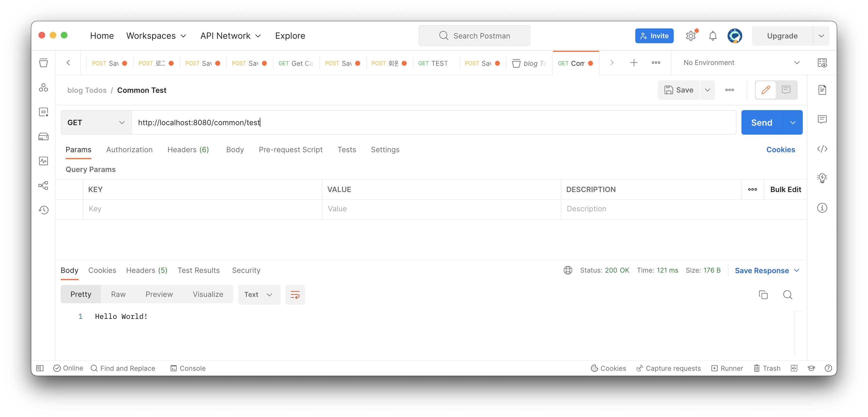Image resolution: width=868 pixels, height=417 pixels.
Task: Expand the Text format dropdown
Action: coord(258,295)
